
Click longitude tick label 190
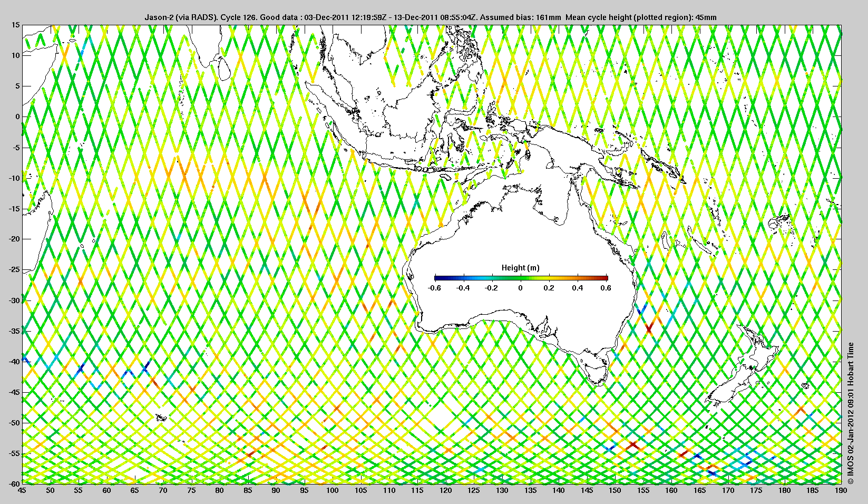(x=841, y=490)
